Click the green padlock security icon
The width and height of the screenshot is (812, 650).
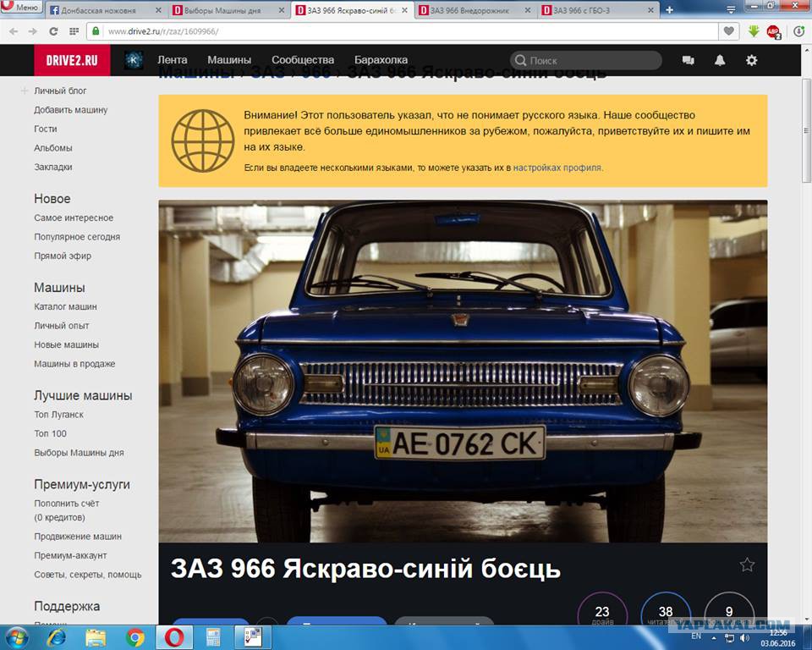[96, 31]
